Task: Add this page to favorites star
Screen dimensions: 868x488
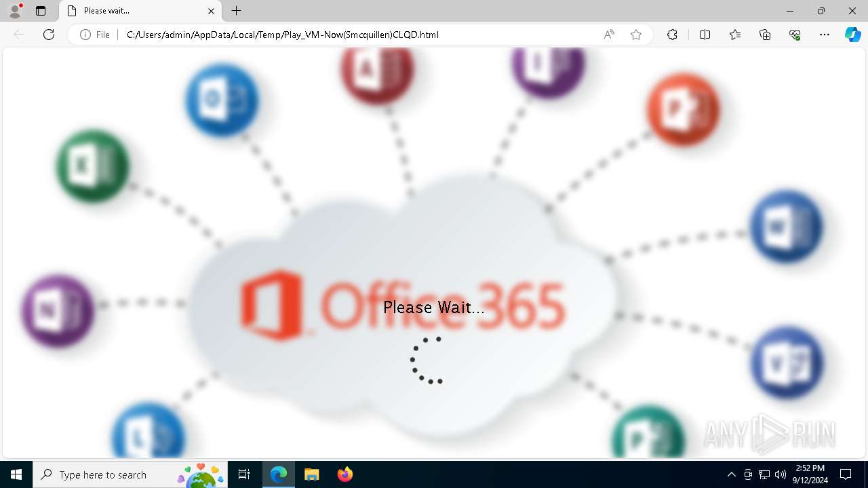Action: [x=636, y=35]
